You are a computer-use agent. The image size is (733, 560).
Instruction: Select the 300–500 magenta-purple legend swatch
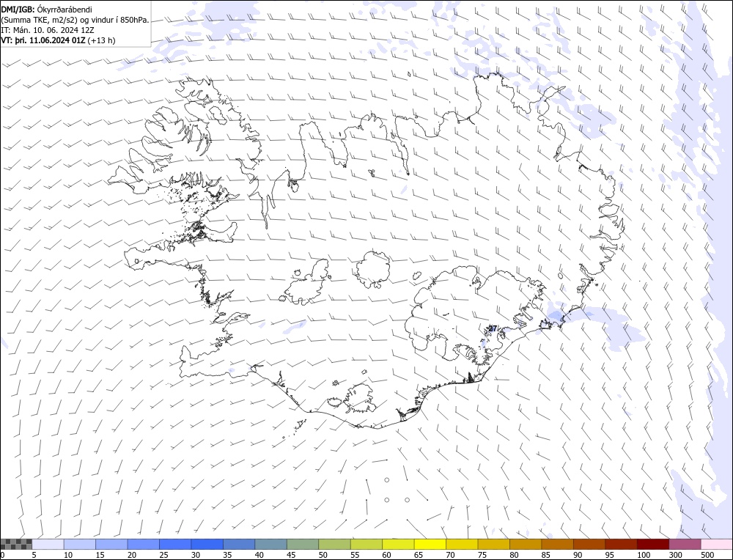685,544
